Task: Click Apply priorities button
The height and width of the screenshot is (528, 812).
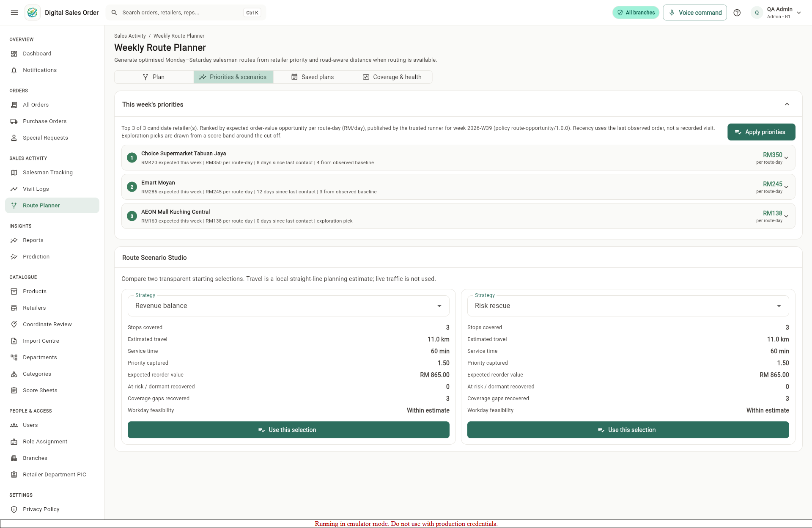Action: [x=761, y=132]
